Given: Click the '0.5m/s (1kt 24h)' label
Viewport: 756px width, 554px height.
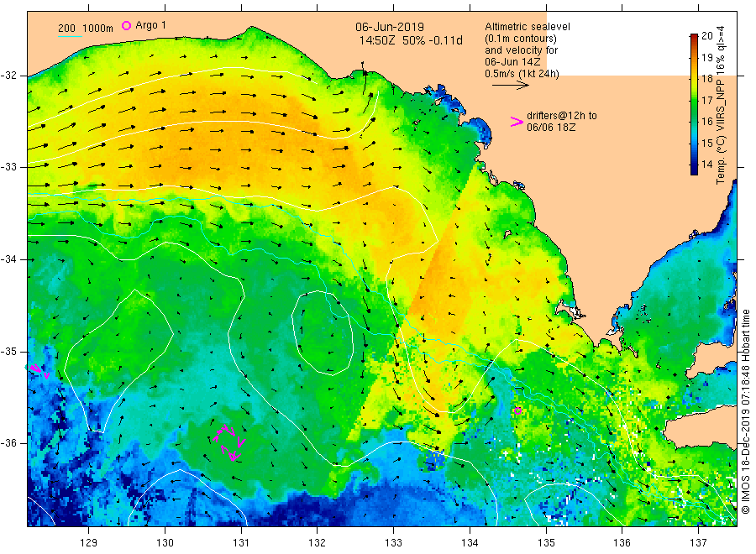Looking at the screenshot, I should coord(522,74).
